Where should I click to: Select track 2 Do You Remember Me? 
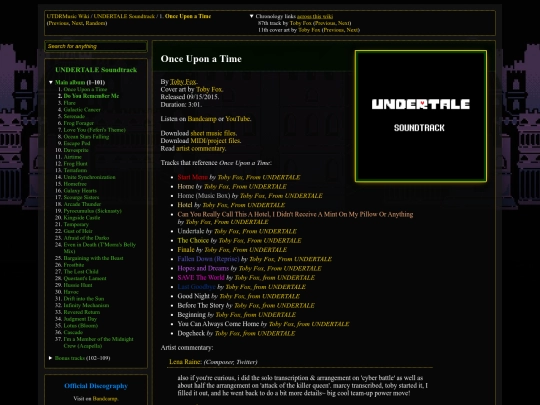point(91,96)
